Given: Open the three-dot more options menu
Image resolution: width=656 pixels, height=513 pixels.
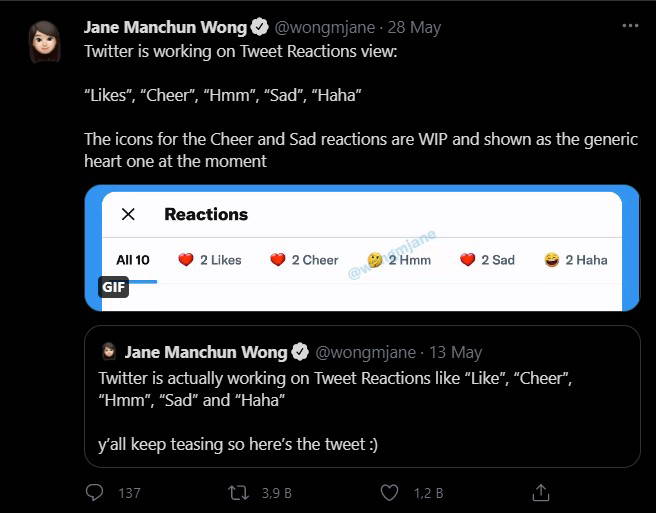Looking at the screenshot, I should click(x=627, y=25).
